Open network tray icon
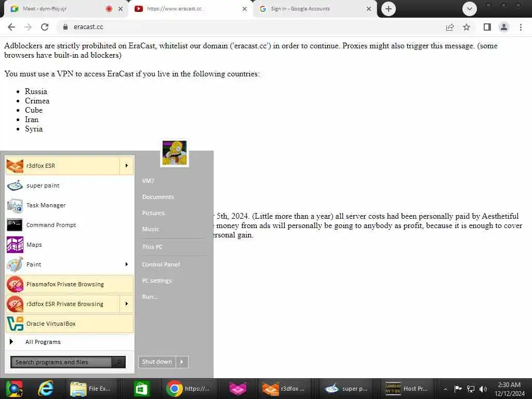The image size is (532, 399). [x=471, y=389]
